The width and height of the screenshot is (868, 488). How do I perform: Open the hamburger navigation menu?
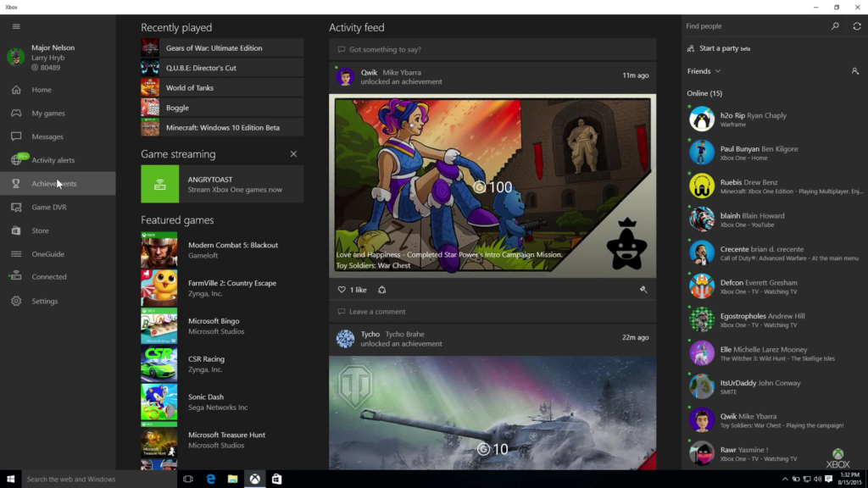tap(15, 26)
